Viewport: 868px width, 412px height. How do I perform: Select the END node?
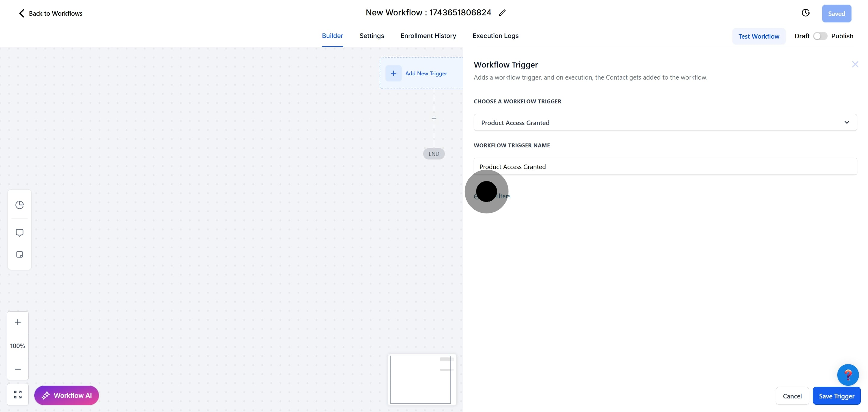434,154
